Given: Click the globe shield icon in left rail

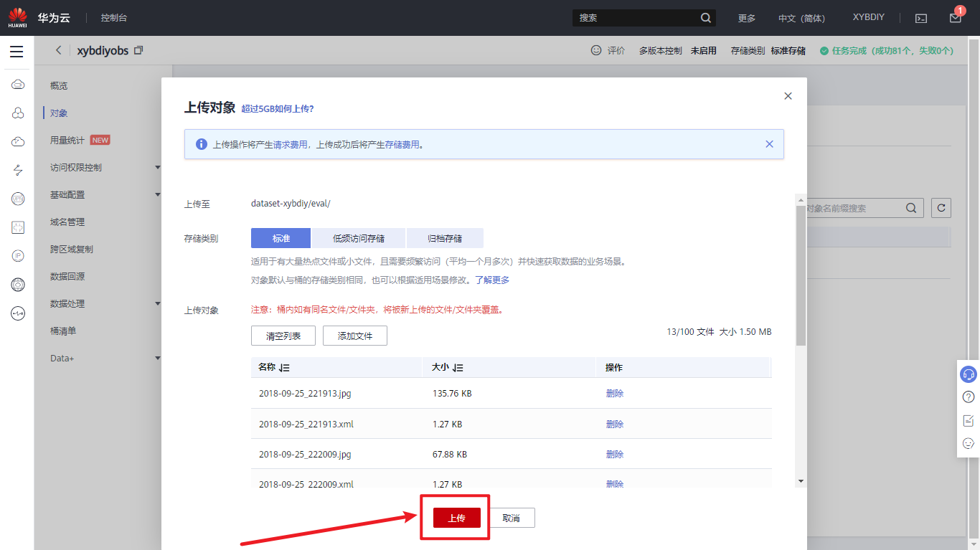Looking at the screenshot, I should pyautogui.click(x=18, y=285).
